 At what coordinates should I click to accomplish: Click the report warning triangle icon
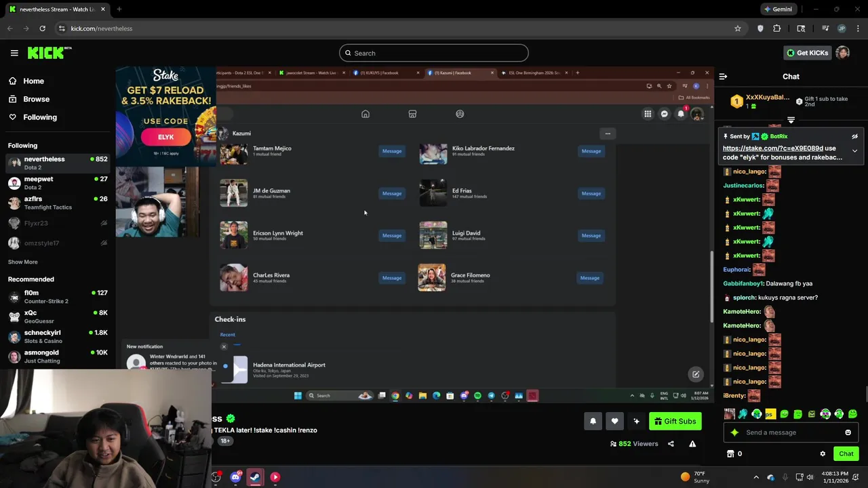[692, 444]
